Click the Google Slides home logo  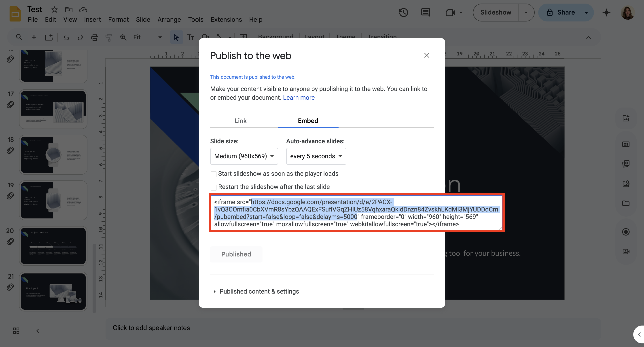[15, 14]
